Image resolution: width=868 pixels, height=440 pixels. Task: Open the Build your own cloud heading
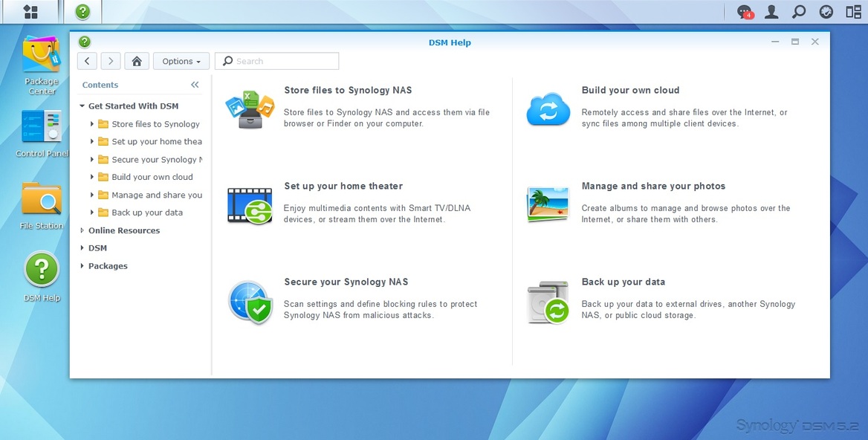(x=630, y=90)
